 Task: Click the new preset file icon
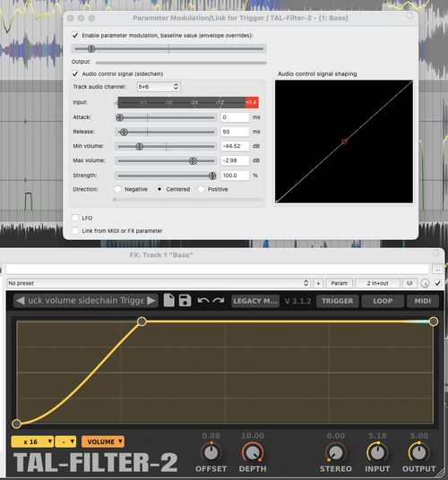point(168,301)
